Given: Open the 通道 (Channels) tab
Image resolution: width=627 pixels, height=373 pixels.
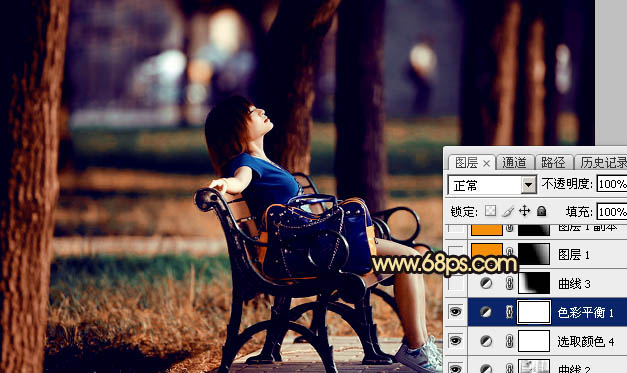Looking at the screenshot, I should coord(514,163).
